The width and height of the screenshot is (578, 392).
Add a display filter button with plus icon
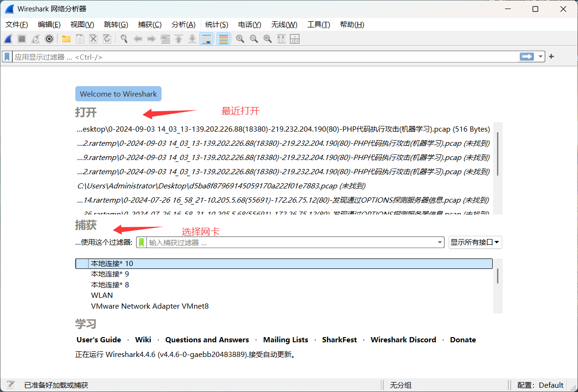[551, 57]
